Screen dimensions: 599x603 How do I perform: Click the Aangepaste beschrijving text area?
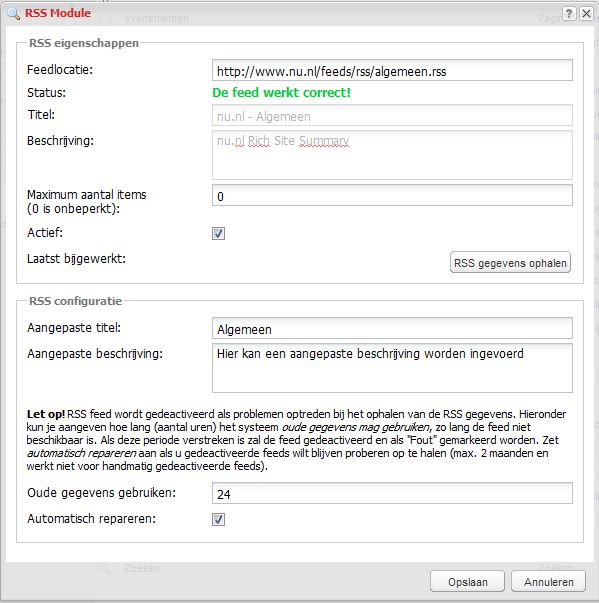392,368
